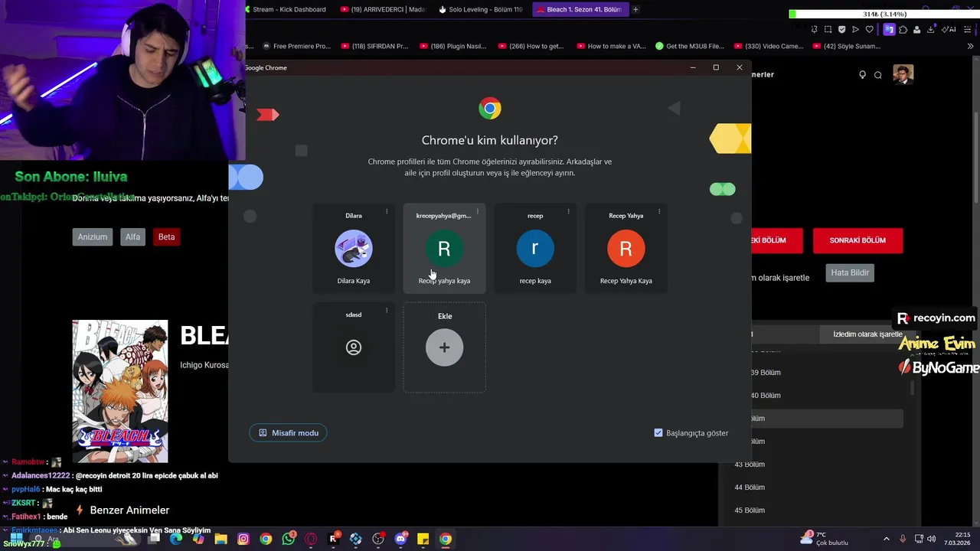The width and height of the screenshot is (980, 551).
Task: Open more options for 'recep' profile
Action: [568, 212]
